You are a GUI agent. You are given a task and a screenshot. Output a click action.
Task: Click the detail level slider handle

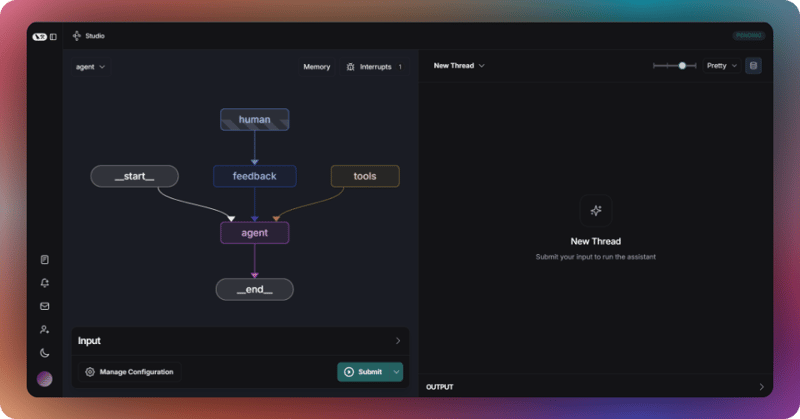[x=682, y=66]
